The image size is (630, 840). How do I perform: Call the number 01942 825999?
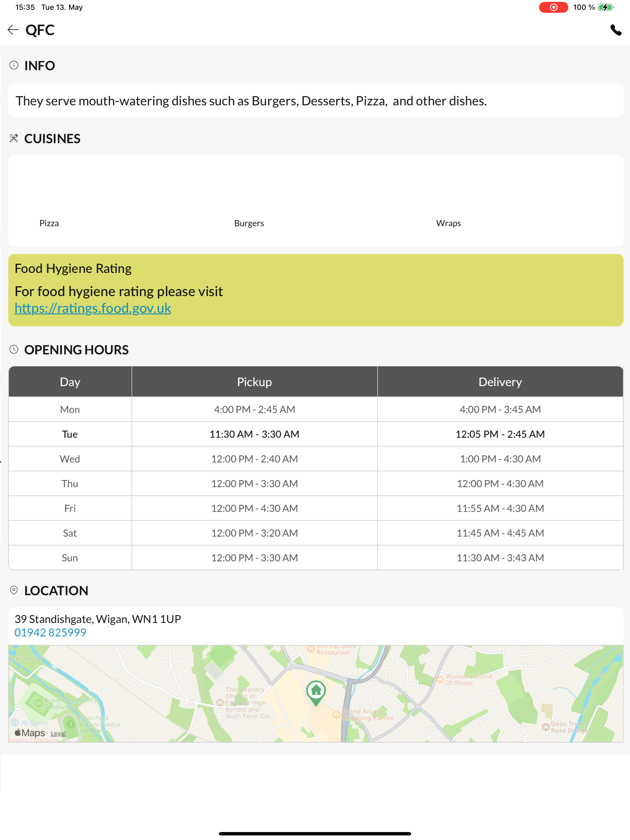point(50,632)
